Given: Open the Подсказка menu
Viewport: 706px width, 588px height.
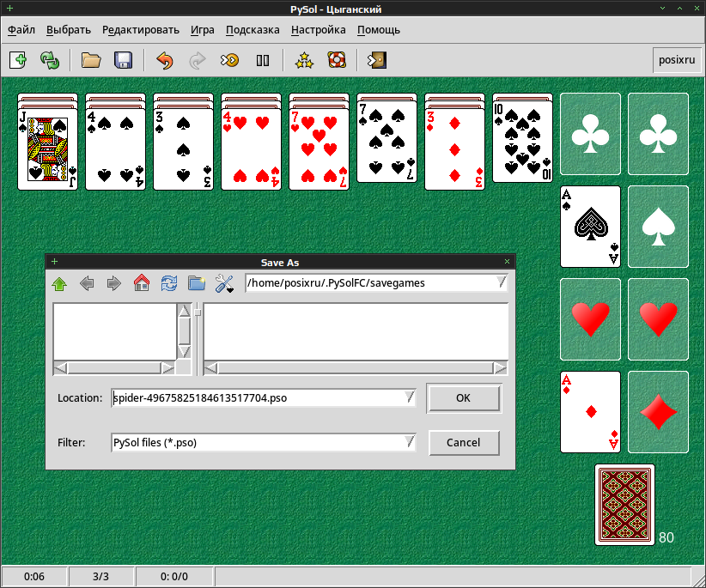Looking at the screenshot, I should pos(253,30).
